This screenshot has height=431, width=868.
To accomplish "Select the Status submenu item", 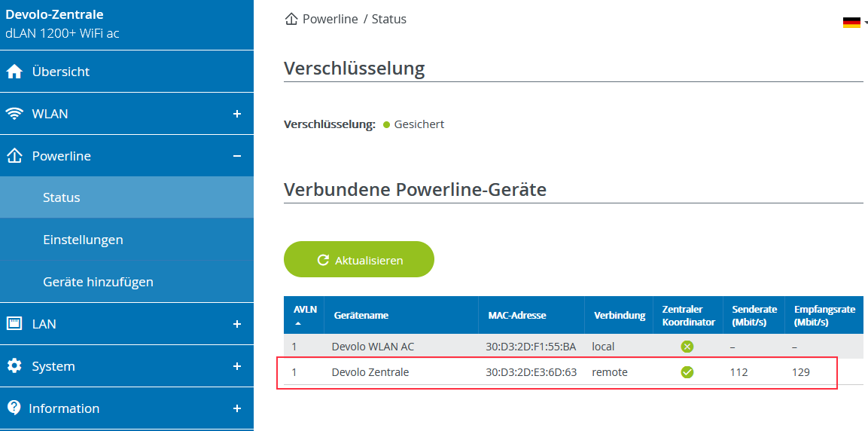I will pyautogui.click(x=126, y=197).
